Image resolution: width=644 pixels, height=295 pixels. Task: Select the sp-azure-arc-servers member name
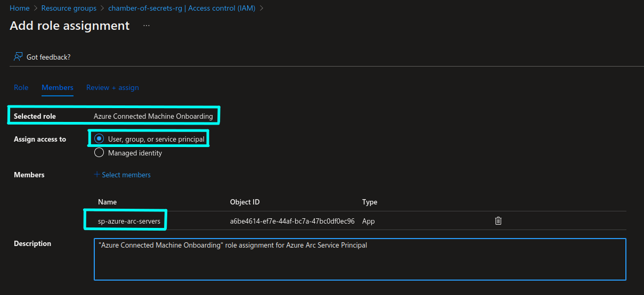click(129, 221)
